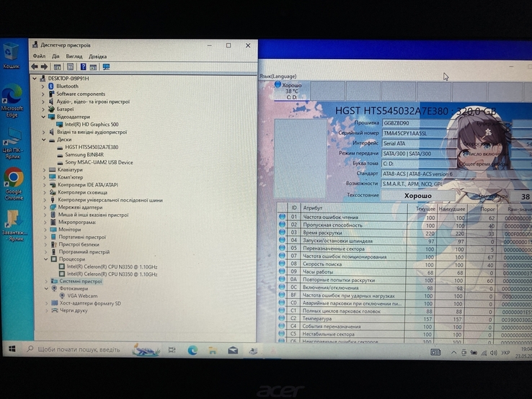The width and height of the screenshot is (532, 399).
Task: Expand the Bluetooth category
Action: pos(43,86)
